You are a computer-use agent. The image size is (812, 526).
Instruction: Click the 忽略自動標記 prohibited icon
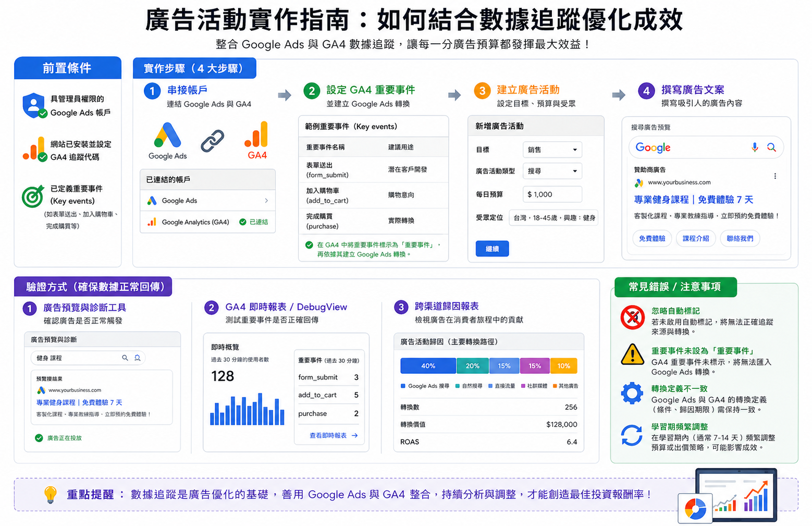633,317
